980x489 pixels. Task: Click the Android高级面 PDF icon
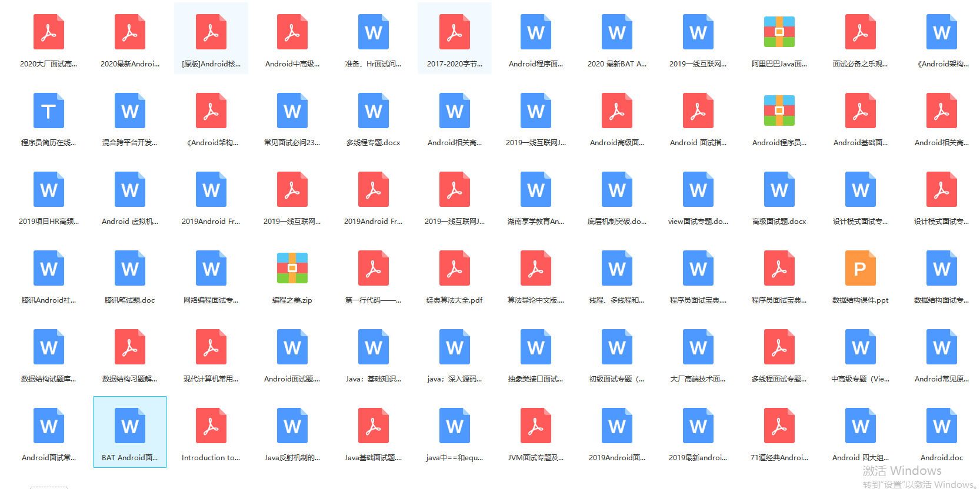pos(617,110)
